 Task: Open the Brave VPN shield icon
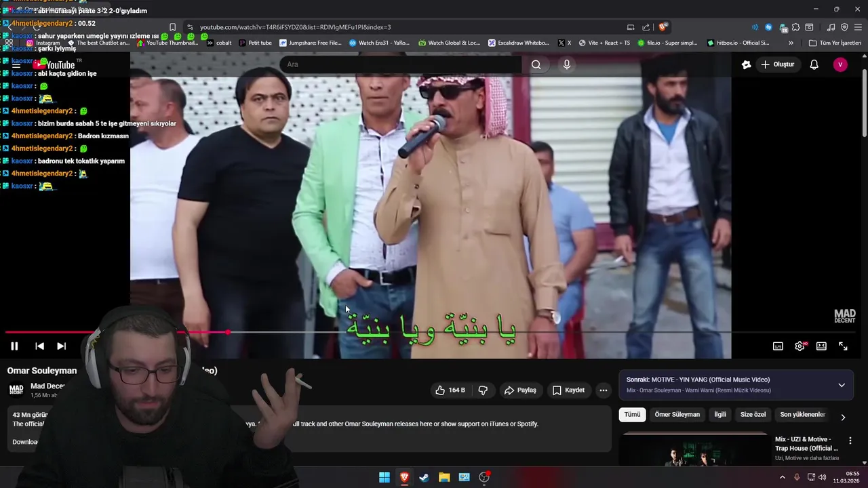844,27
